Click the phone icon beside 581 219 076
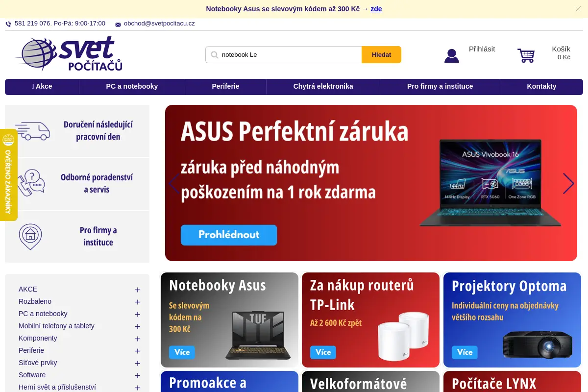588x392 pixels. click(x=8, y=24)
